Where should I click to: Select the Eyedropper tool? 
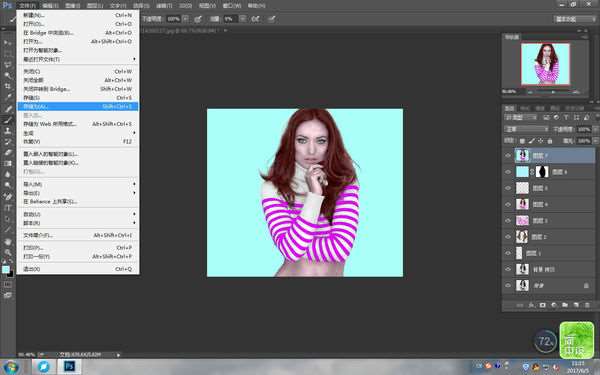8,97
